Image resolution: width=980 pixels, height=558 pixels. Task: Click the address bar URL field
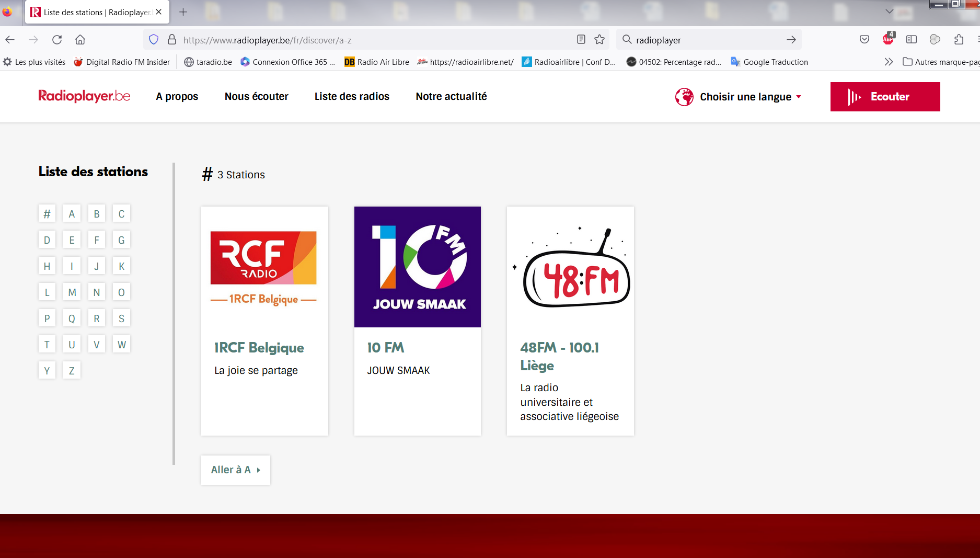[376, 40]
